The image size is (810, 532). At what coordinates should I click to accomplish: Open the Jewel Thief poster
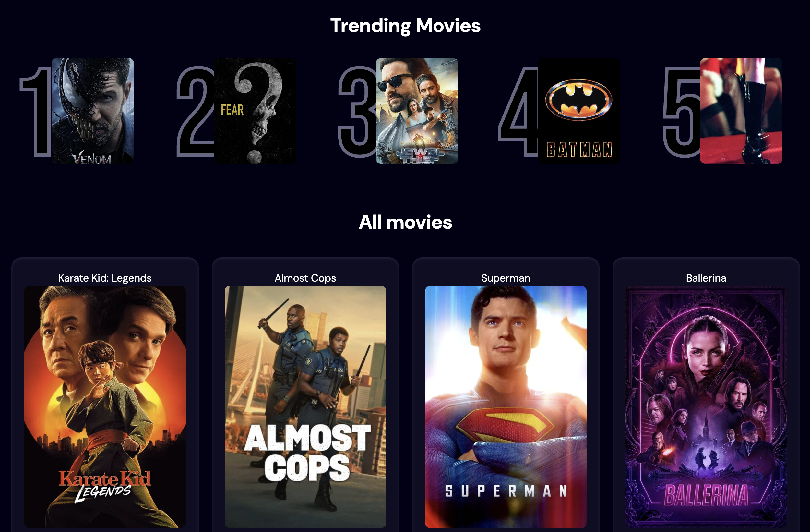pyautogui.click(x=417, y=111)
